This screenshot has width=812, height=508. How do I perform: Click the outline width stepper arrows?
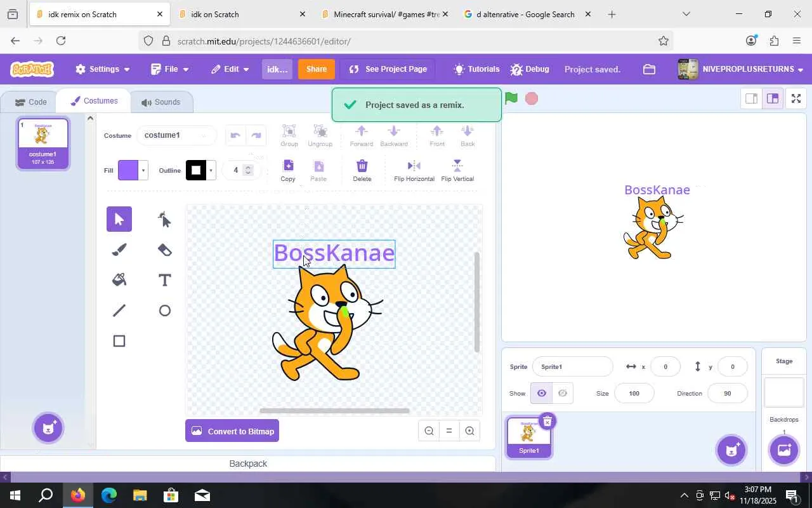[x=248, y=170]
